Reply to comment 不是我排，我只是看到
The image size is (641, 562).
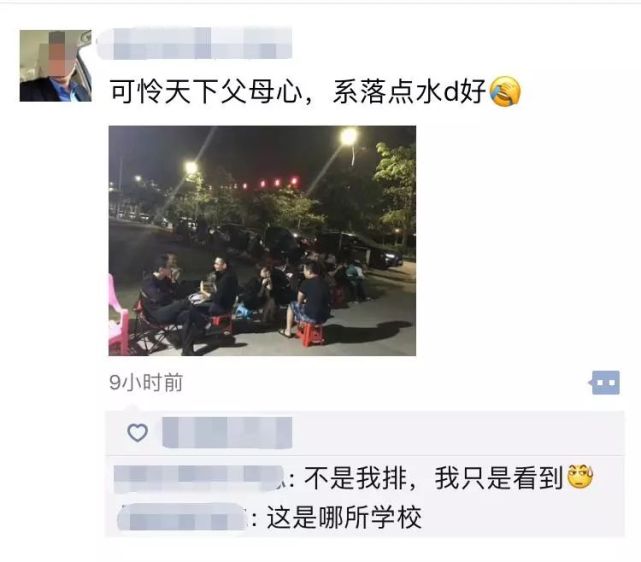434,477
